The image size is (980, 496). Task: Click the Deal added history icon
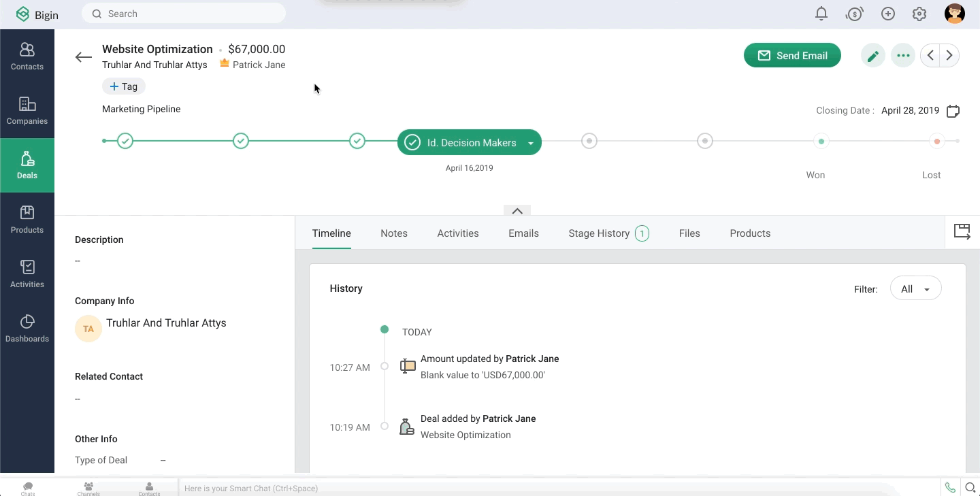point(406,427)
